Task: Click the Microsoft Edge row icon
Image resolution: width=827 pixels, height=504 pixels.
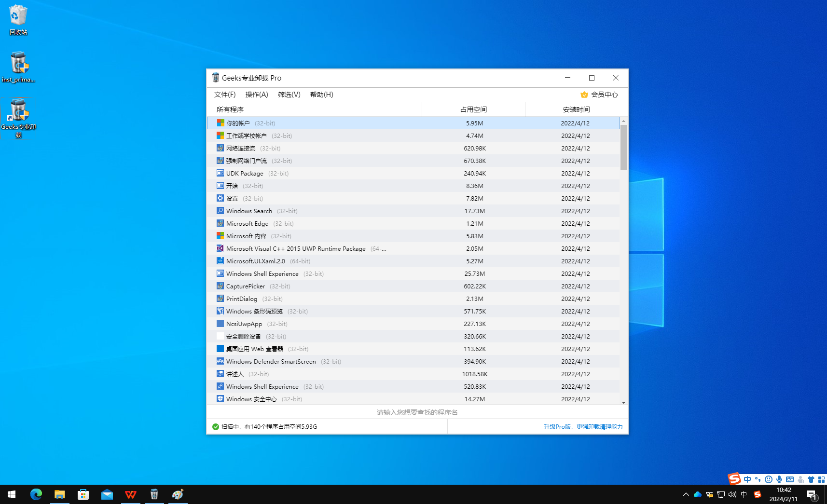Action: coord(220,223)
